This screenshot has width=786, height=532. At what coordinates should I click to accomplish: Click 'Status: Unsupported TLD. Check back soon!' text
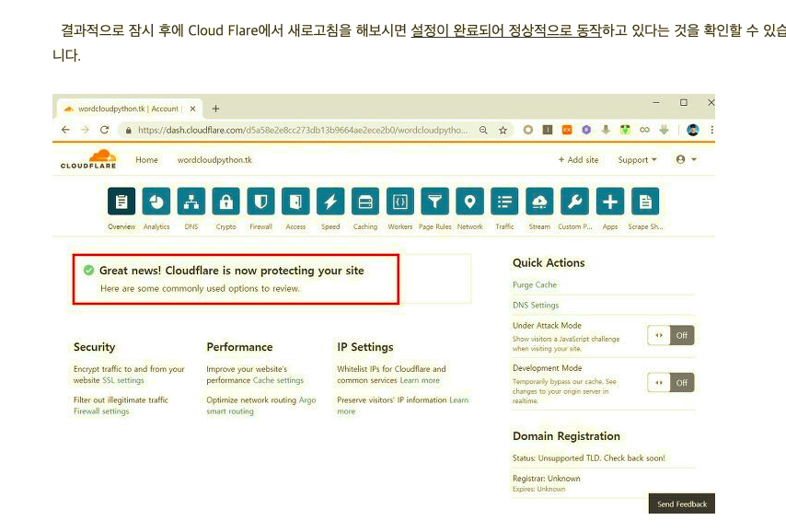588,457
